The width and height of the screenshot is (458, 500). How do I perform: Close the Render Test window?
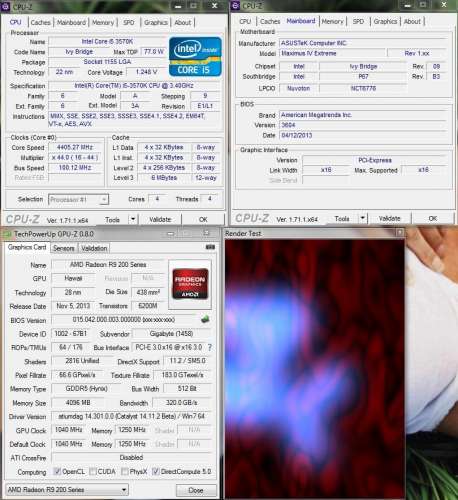399,232
